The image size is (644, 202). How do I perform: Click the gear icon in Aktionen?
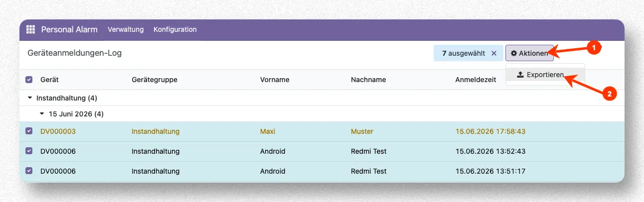point(514,53)
